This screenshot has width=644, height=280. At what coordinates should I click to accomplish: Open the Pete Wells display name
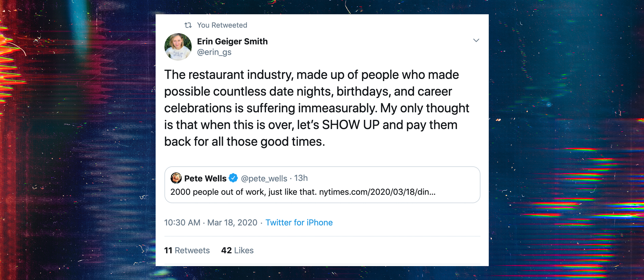pyautogui.click(x=205, y=179)
